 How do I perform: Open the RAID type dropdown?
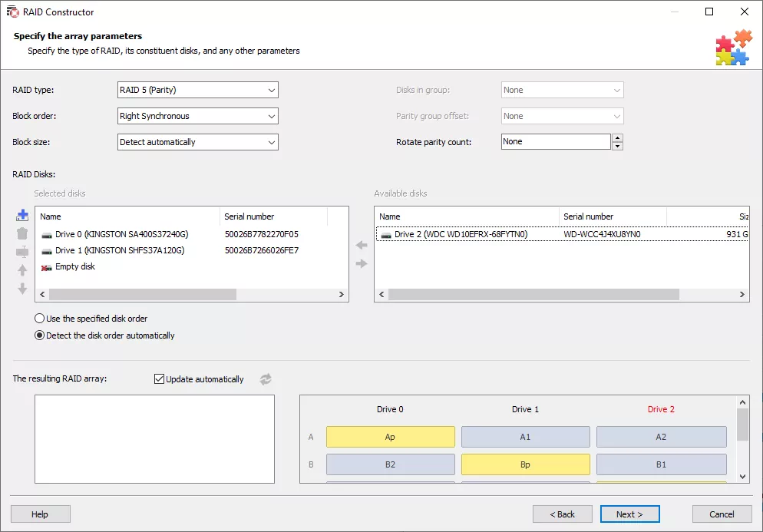pyautogui.click(x=197, y=90)
